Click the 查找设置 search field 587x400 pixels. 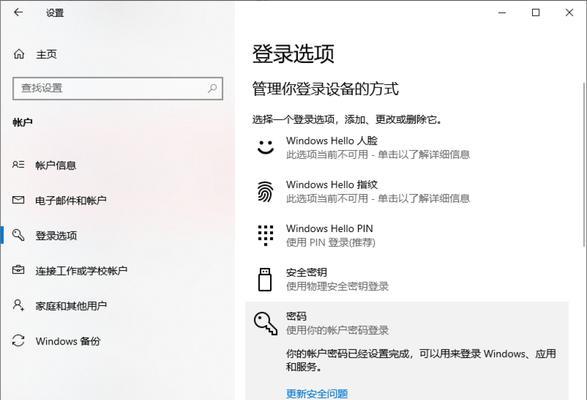(118, 88)
